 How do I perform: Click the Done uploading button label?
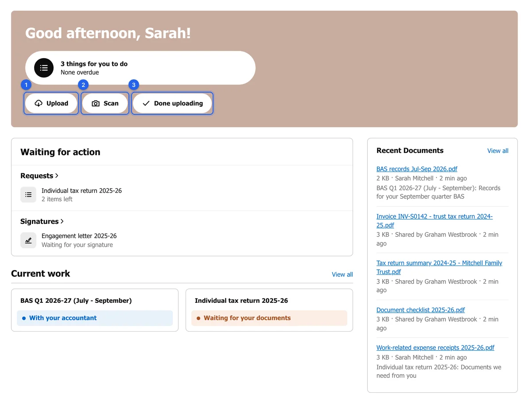tap(179, 103)
